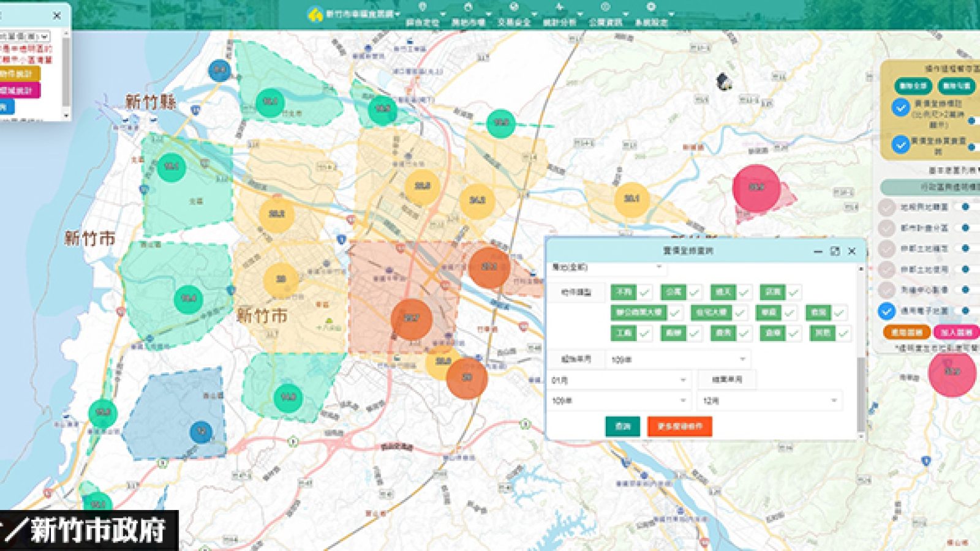980x551 pixels.
Task: Click the cluster marker inside blue shaded district
Action: point(200,432)
